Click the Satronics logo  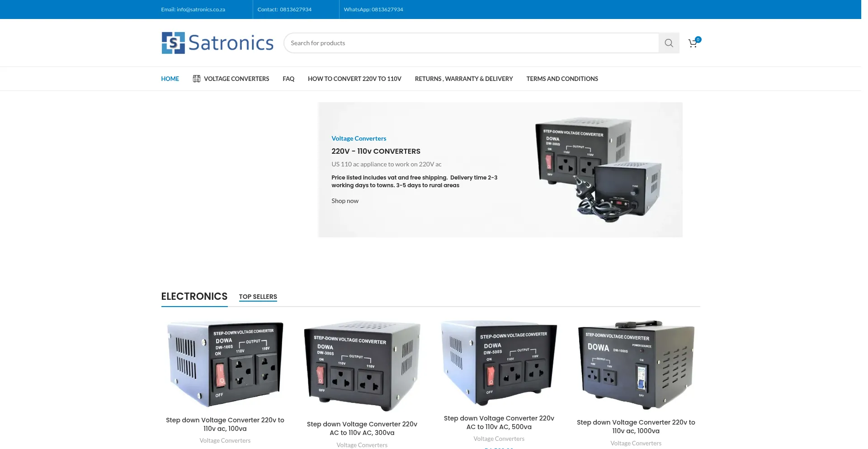click(x=217, y=43)
